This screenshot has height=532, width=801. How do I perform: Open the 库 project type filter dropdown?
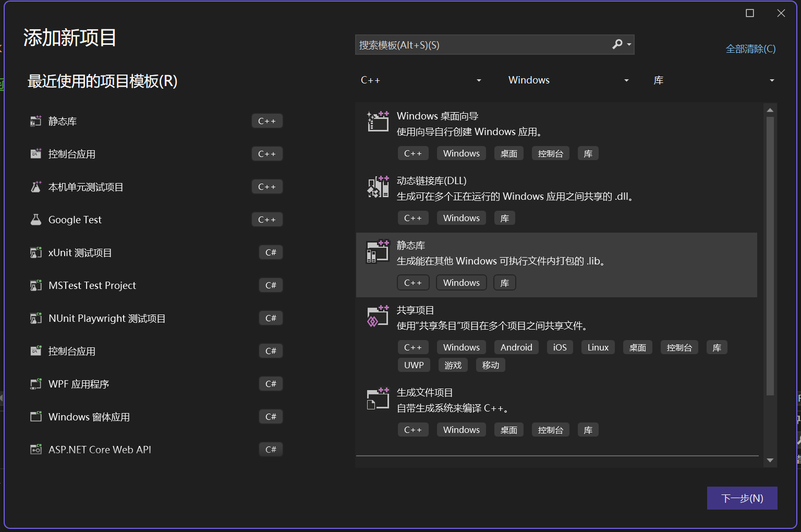coord(713,80)
